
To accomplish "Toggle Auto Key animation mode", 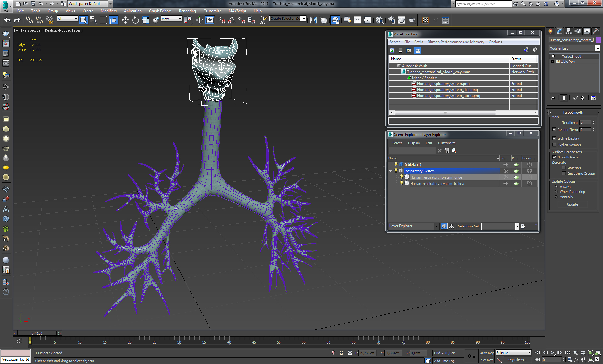I will [x=486, y=353].
